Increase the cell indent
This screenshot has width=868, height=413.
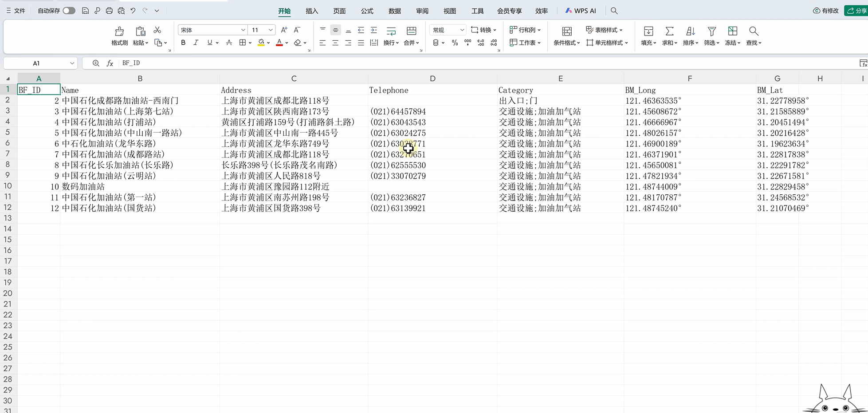[374, 30]
